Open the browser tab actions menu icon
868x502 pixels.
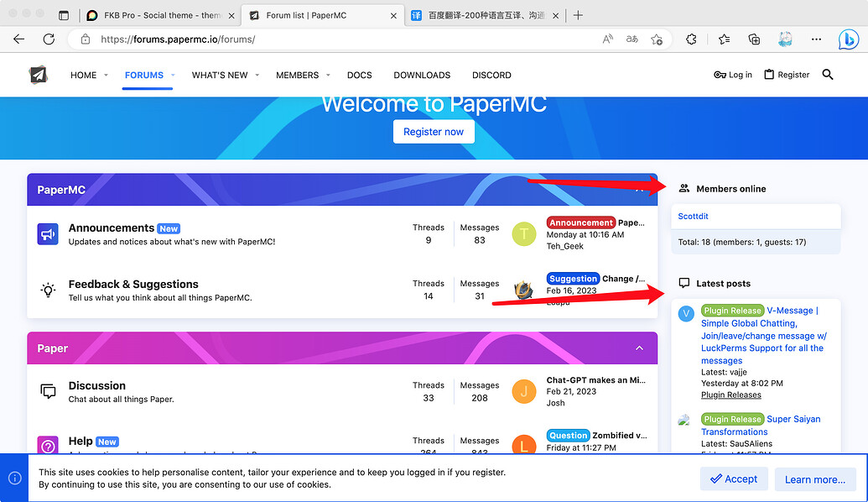64,15
